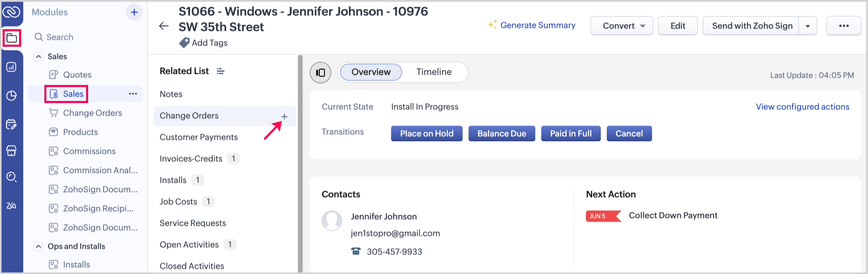Screen dimensions: 868x274
Task: Add a new Change Order with plus icon
Action: click(x=284, y=116)
